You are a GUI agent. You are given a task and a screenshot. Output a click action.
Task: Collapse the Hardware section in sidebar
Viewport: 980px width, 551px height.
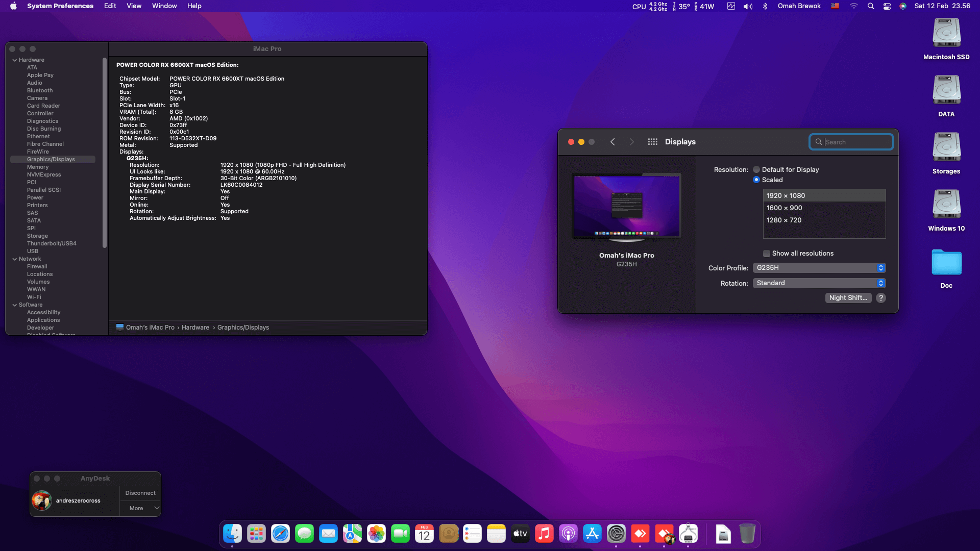15,60
